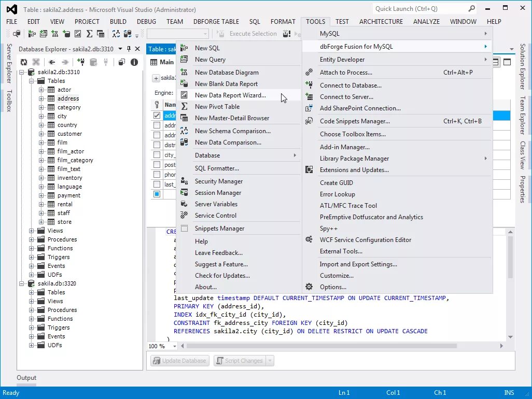
Task: Open the Database submenu in Tools
Action: pyautogui.click(x=207, y=155)
